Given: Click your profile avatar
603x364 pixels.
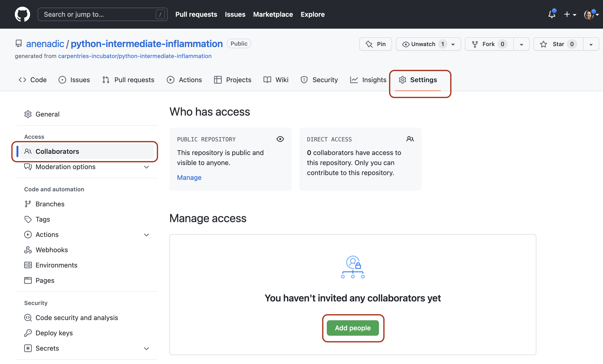Looking at the screenshot, I should click(591, 14).
